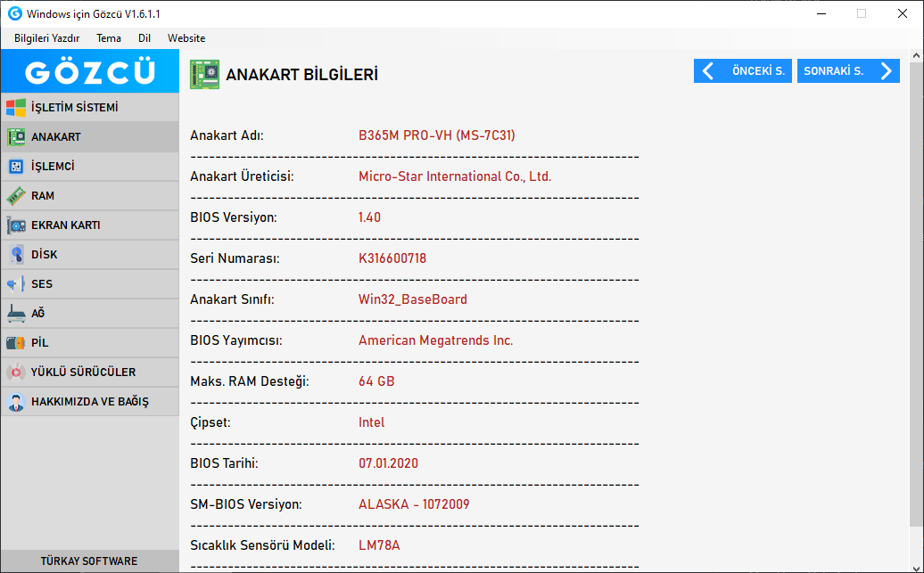Switch to the İŞLEMCİ section
Viewport: 924px width, 573px height.
(90, 167)
